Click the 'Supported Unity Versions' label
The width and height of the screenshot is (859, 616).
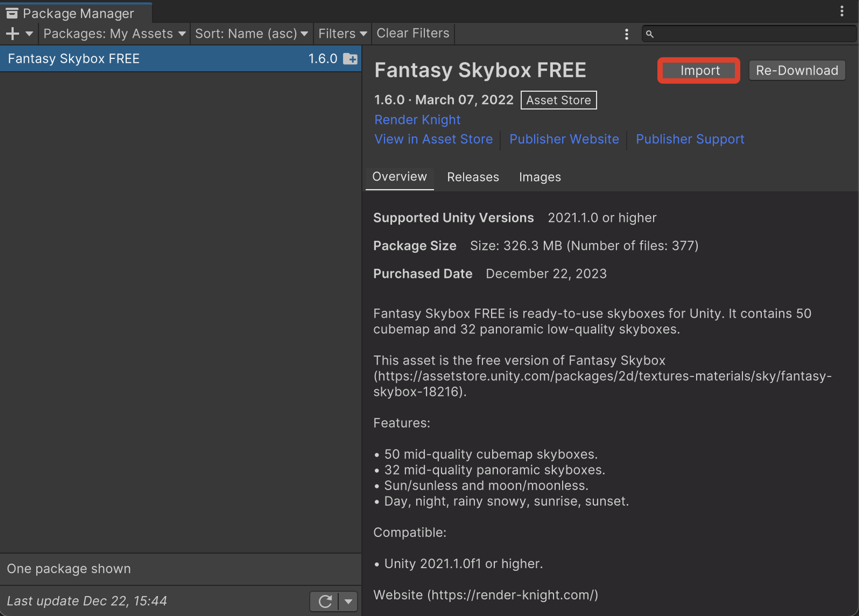pos(454,218)
